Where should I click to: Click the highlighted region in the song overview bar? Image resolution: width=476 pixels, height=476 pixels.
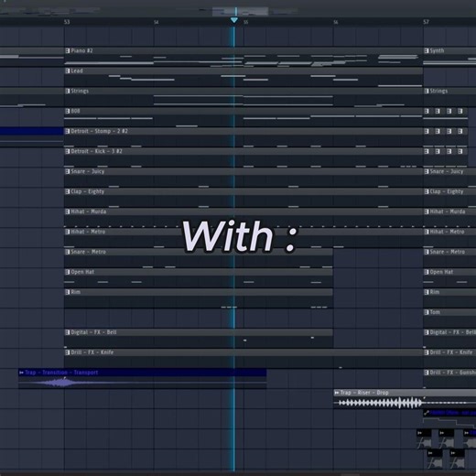[240, 12]
